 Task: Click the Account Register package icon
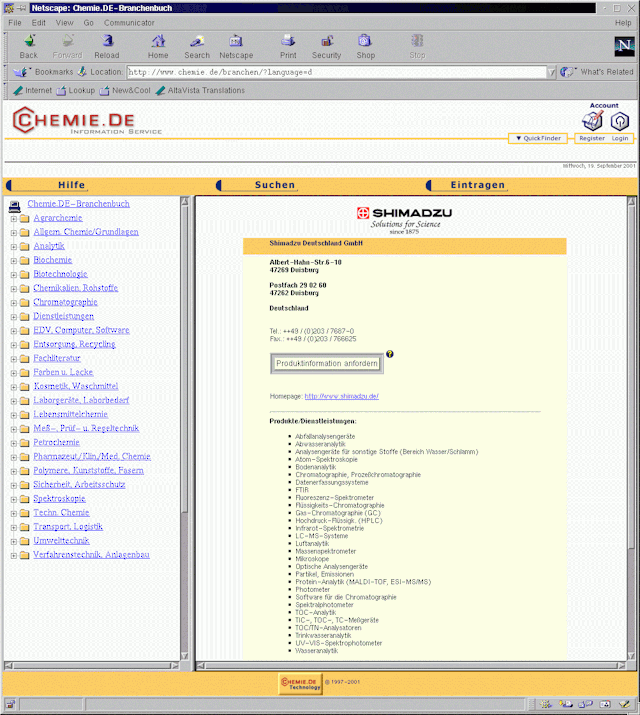coord(592,121)
